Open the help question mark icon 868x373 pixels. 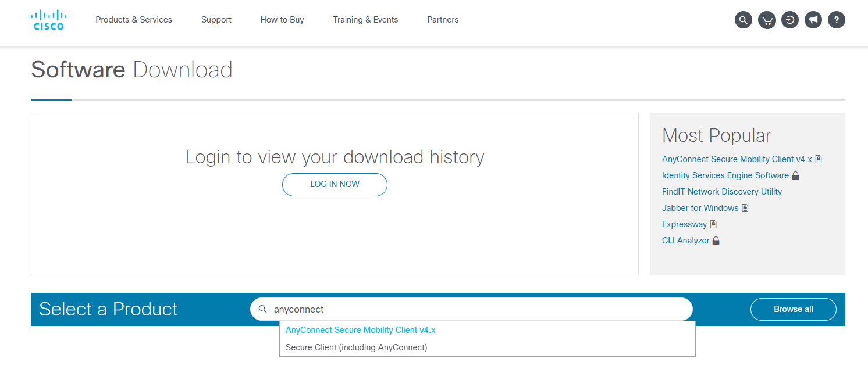point(837,20)
